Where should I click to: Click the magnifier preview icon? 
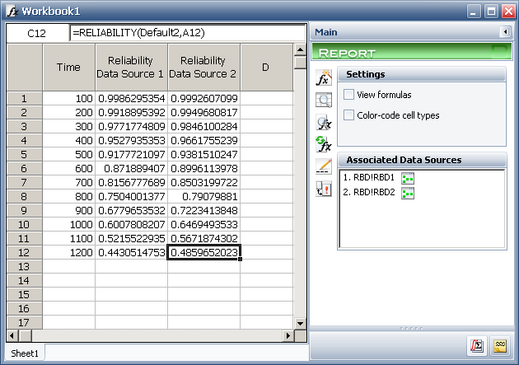(324, 100)
